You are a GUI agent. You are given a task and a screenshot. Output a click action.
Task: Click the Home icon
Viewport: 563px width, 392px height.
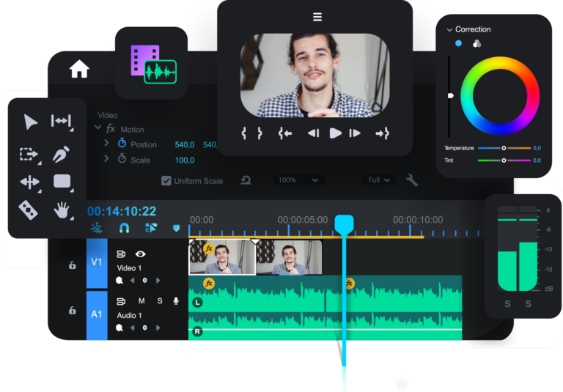(x=79, y=69)
